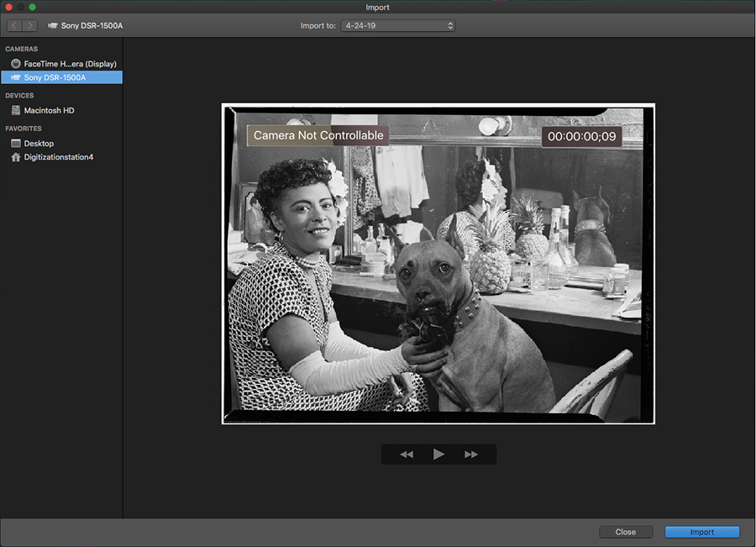The height and width of the screenshot is (547, 756).
Task: Rewind the tape playback
Action: click(407, 455)
